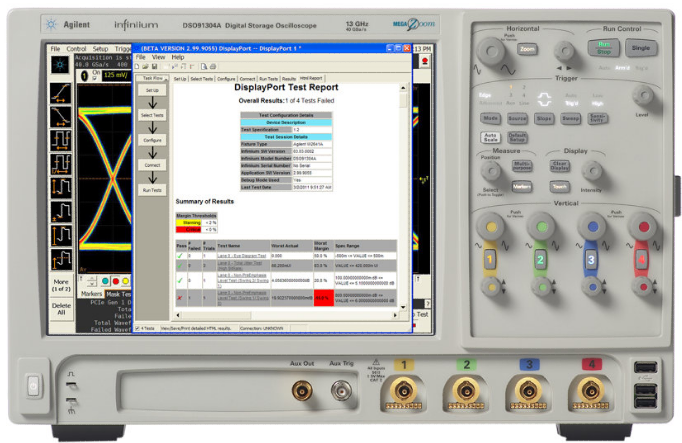Click the New project icon in DisplayPort toolbar
The width and height of the screenshot is (682, 443).
point(137,67)
